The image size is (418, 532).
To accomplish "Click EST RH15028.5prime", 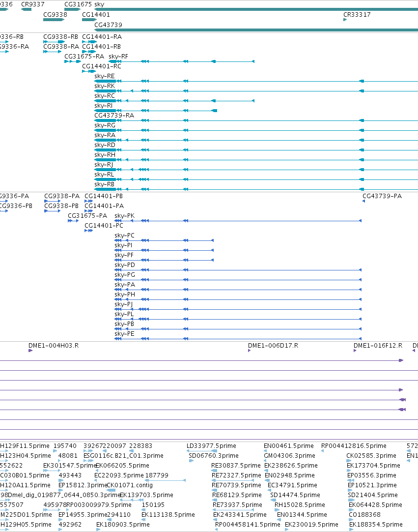I will click(300, 505).
